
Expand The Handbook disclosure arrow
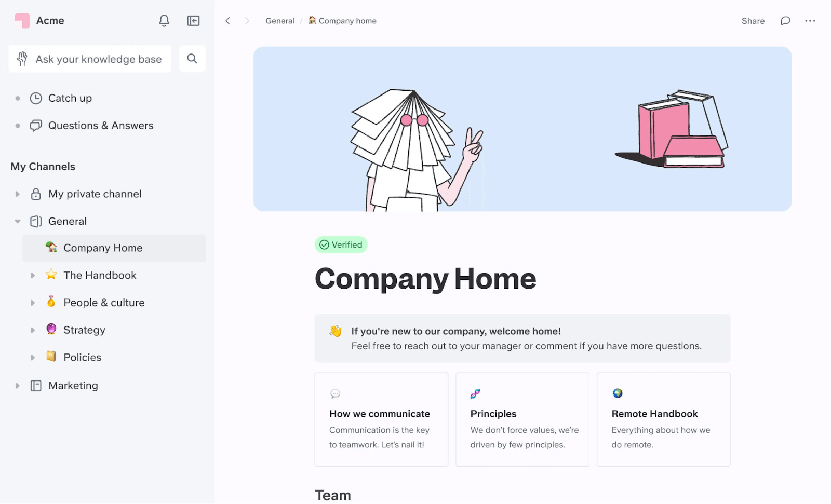tap(32, 275)
